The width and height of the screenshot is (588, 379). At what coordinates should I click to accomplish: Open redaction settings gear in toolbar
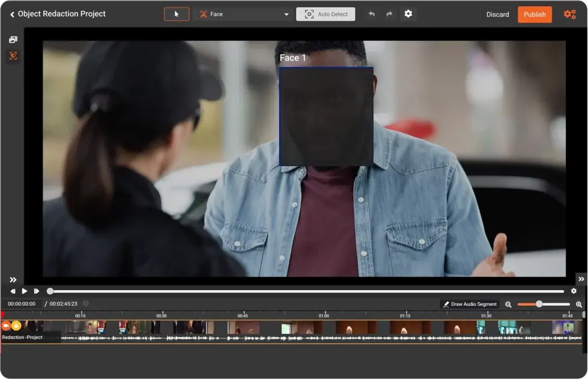coord(408,14)
